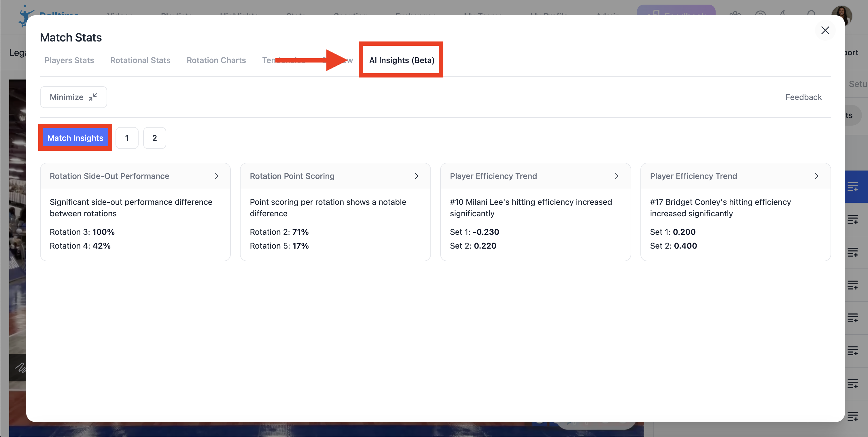Viewport: 868px width, 437px height.
Task: Switch to Players Stats tab
Action: pyautogui.click(x=69, y=60)
